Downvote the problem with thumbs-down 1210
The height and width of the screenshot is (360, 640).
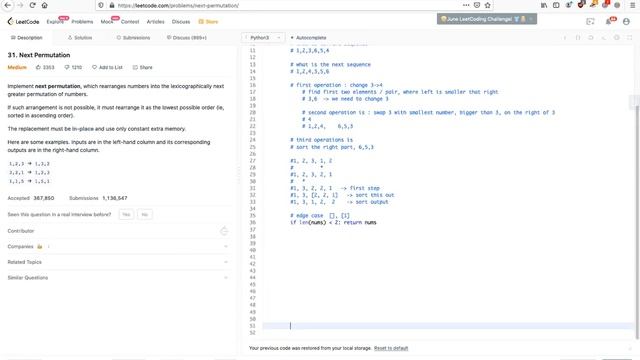(x=73, y=67)
